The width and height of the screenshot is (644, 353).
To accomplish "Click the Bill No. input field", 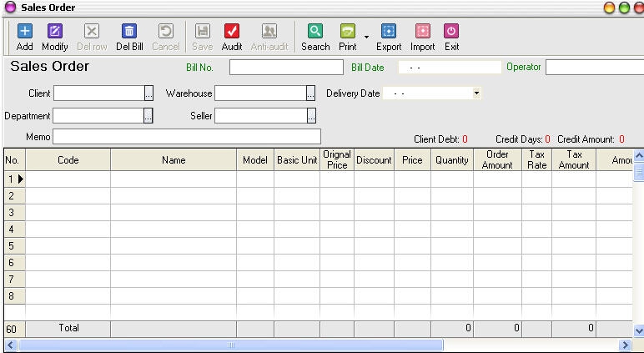I will [x=286, y=68].
